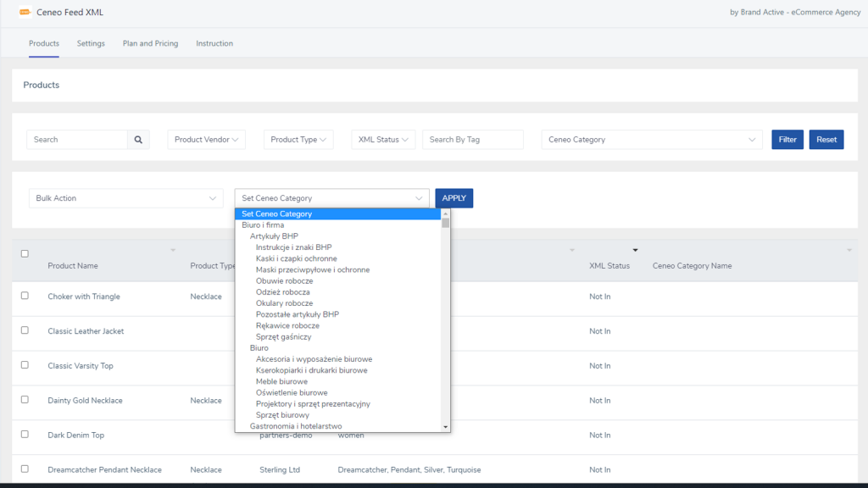This screenshot has height=488, width=868.
Task: Click sort arrow above Ceneo Category Name column
Action: [x=849, y=250]
